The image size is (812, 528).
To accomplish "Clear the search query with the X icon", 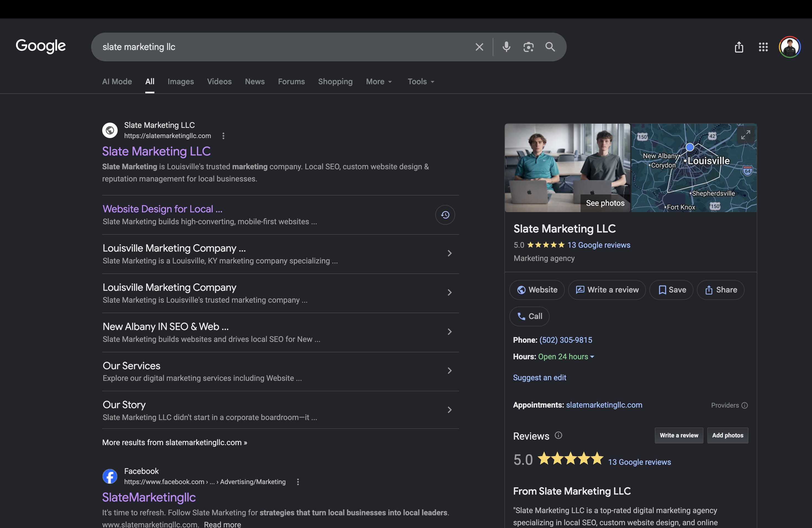I will point(479,47).
